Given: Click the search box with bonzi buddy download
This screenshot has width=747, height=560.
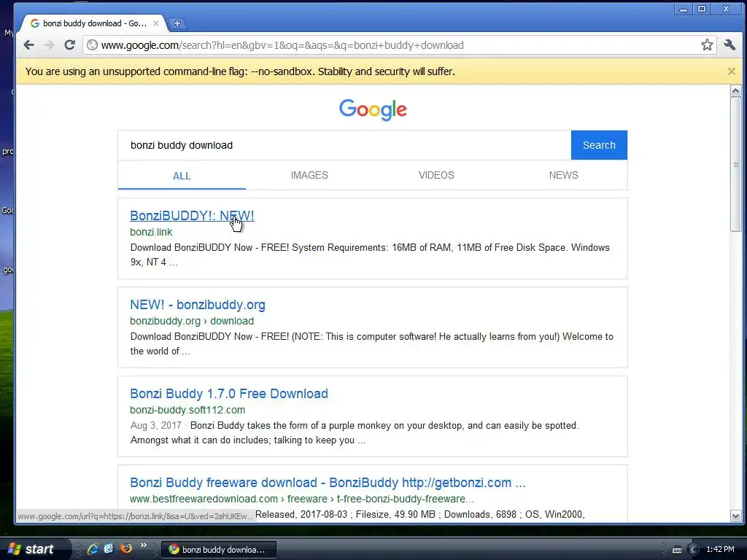Looking at the screenshot, I should (x=344, y=145).
